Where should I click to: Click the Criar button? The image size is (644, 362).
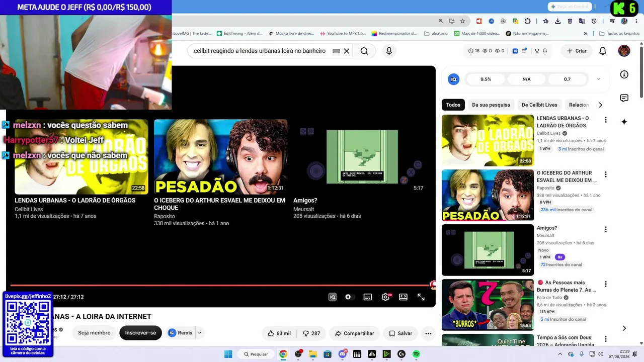click(577, 51)
